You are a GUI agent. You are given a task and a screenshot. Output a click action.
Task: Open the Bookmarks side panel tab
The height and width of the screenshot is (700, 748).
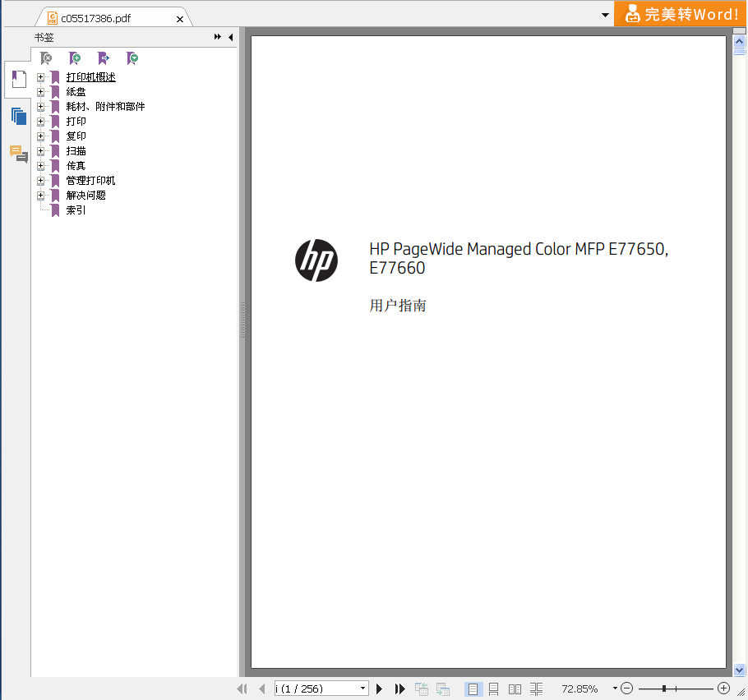[19, 79]
